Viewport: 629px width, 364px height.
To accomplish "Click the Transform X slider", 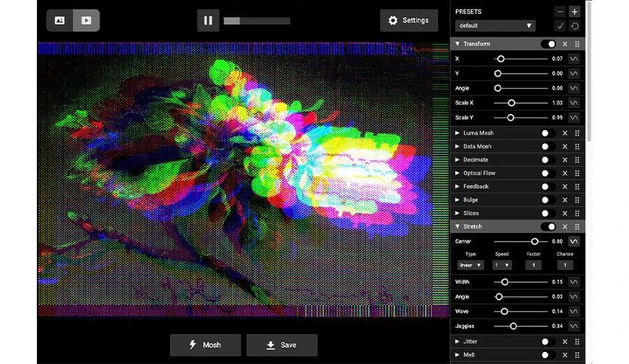I will pyautogui.click(x=521, y=59).
